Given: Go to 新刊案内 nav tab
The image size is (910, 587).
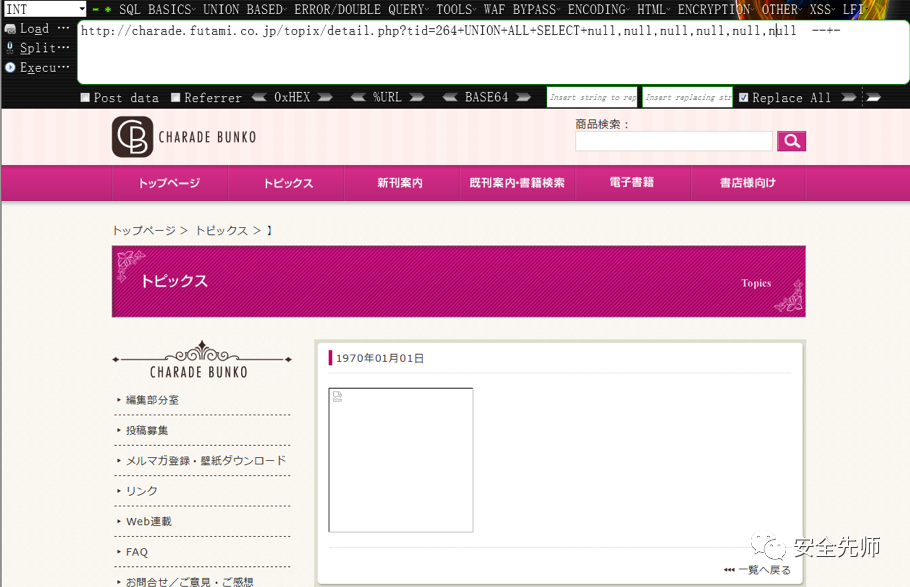Looking at the screenshot, I should point(400,183).
